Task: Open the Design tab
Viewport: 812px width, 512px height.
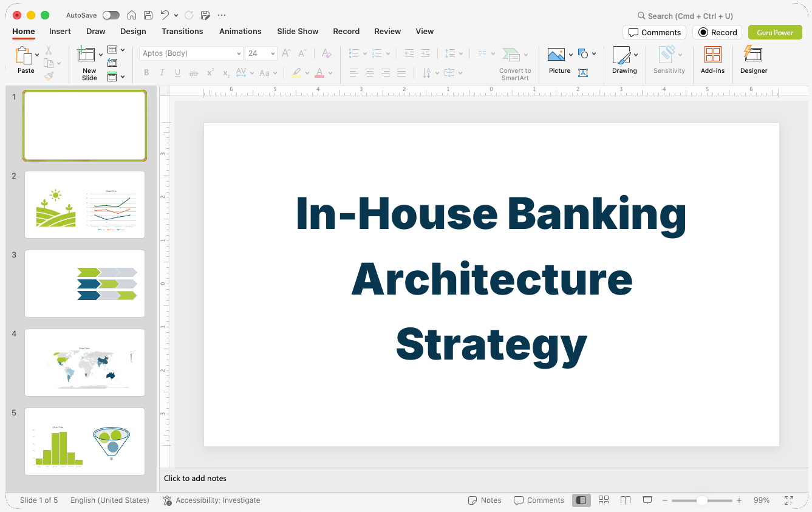Action: click(133, 32)
